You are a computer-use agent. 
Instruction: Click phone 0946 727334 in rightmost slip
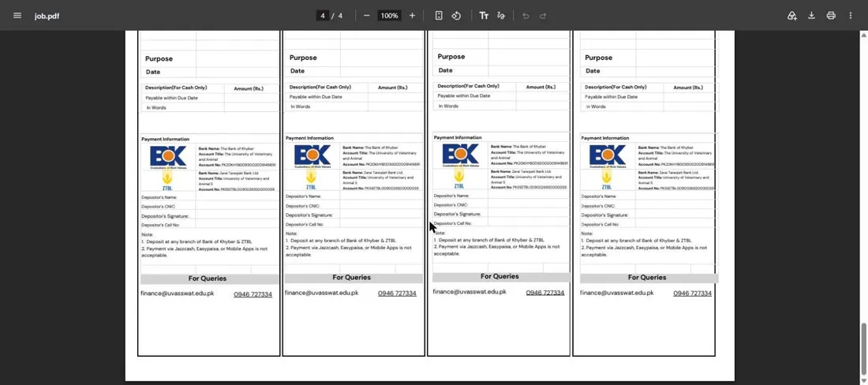(693, 293)
